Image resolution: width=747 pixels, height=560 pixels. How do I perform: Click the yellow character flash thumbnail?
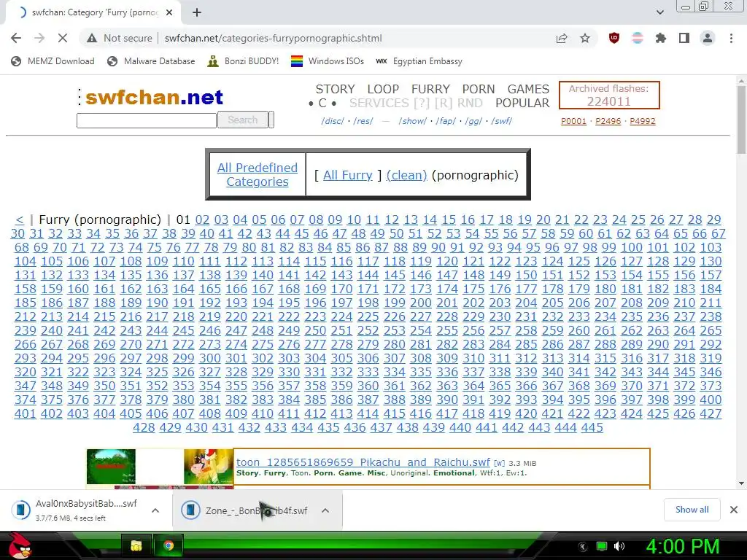point(208,467)
